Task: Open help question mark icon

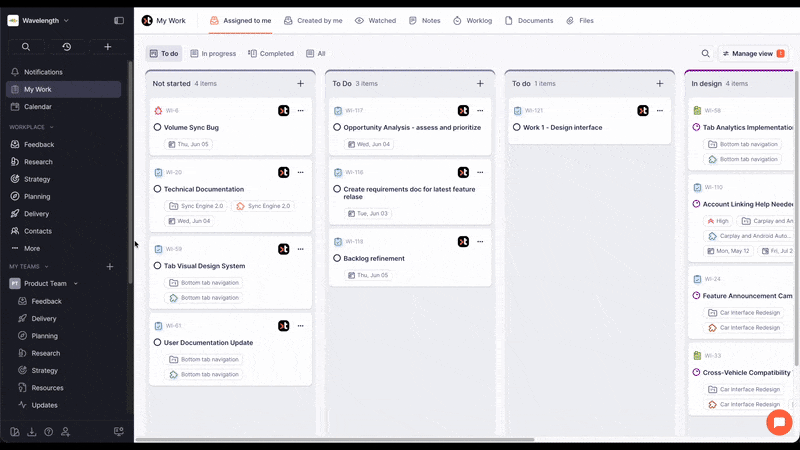Action: pyautogui.click(x=48, y=432)
